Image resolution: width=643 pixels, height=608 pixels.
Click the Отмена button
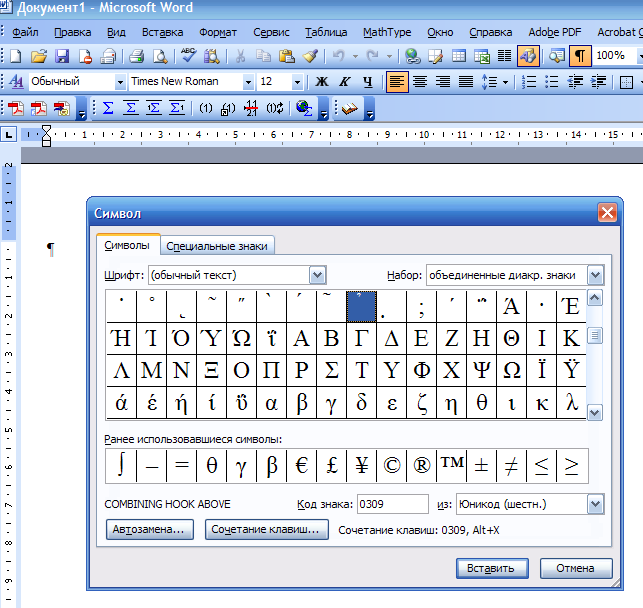(x=576, y=568)
